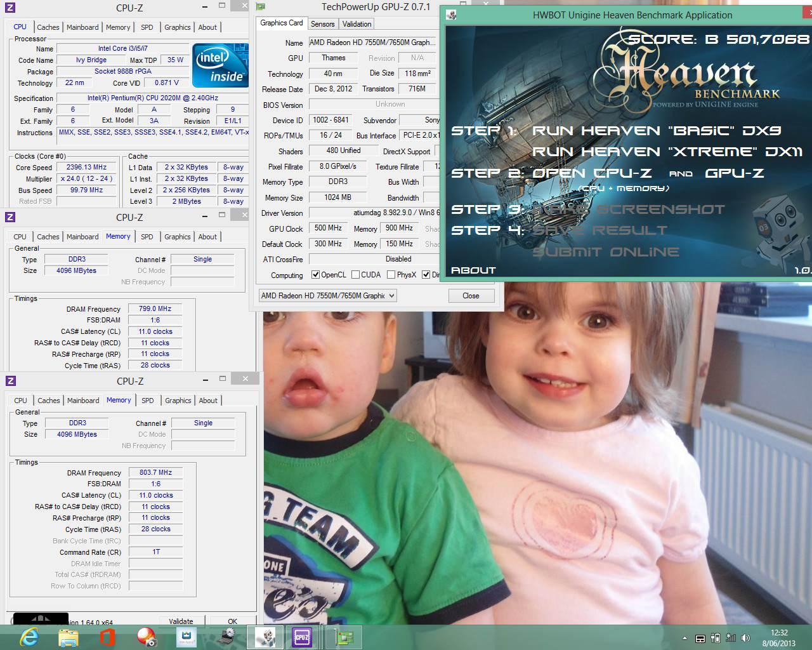Image resolution: width=812 pixels, height=650 pixels.
Task: Click the network signal tray icon
Action: [x=731, y=638]
